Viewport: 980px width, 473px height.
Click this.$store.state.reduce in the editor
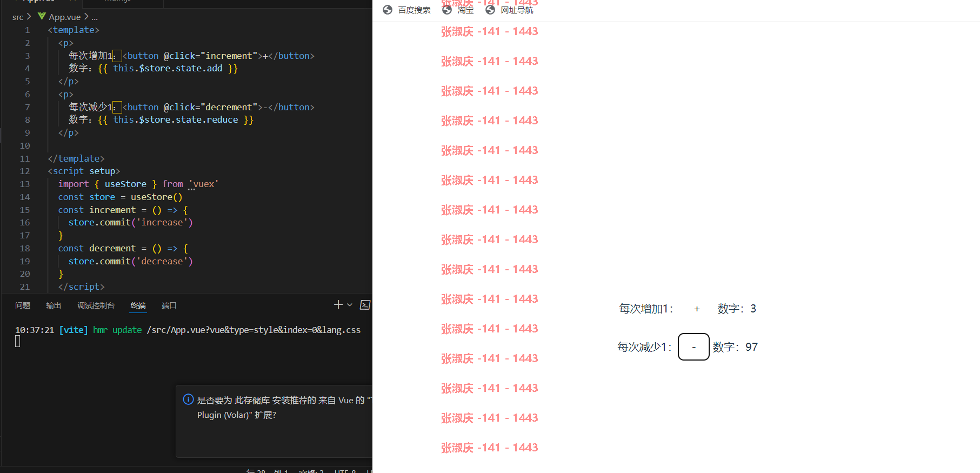(x=176, y=119)
